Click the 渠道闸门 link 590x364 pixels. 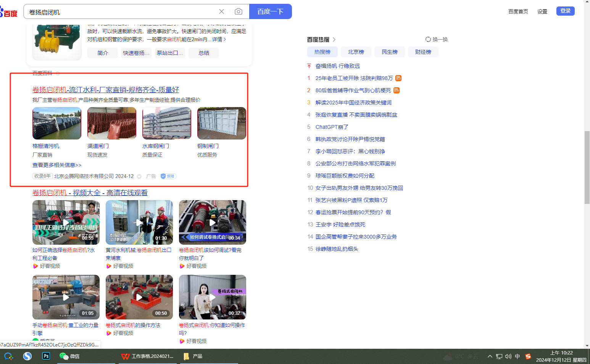[x=98, y=146]
